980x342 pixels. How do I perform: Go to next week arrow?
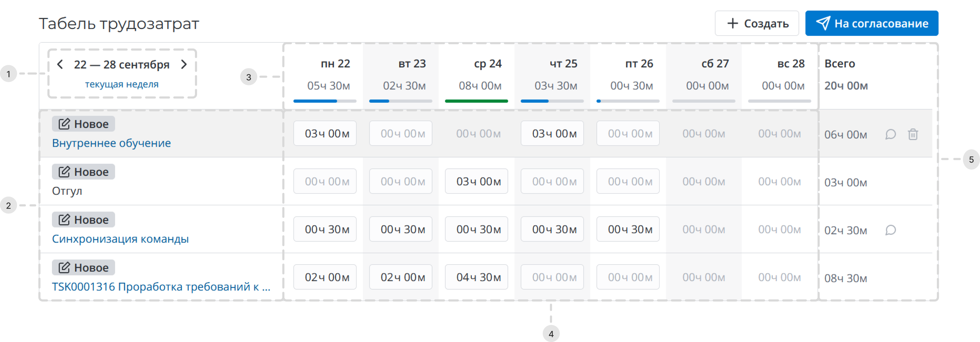pos(184,64)
